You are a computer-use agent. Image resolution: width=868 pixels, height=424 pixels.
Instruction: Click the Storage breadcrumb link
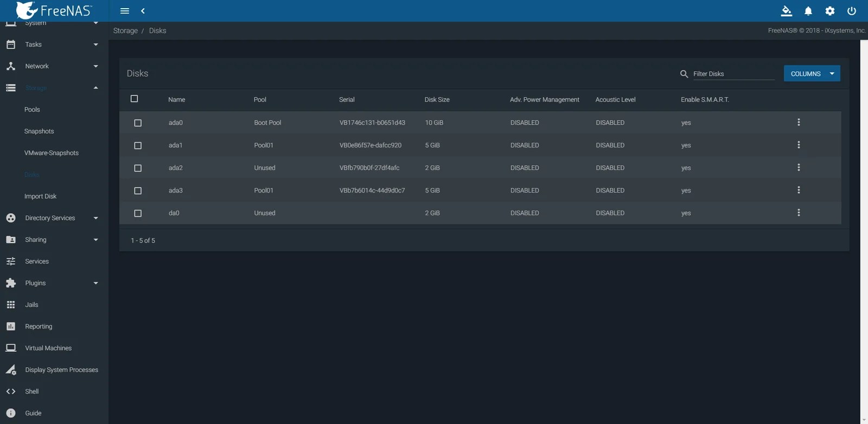pyautogui.click(x=125, y=31)
